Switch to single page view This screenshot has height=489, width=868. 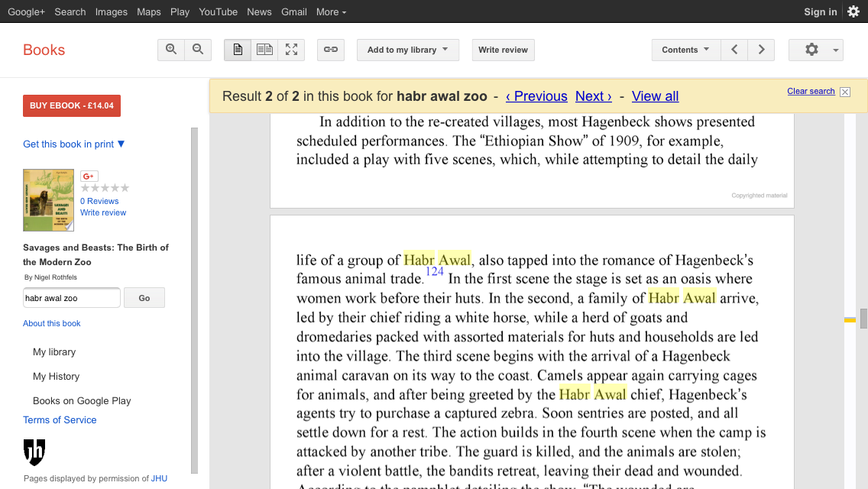tap(238, 50)
